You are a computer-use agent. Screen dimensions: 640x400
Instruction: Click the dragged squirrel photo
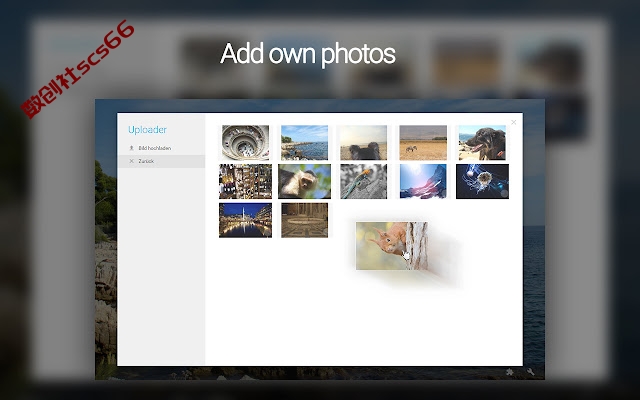(392, 246)
